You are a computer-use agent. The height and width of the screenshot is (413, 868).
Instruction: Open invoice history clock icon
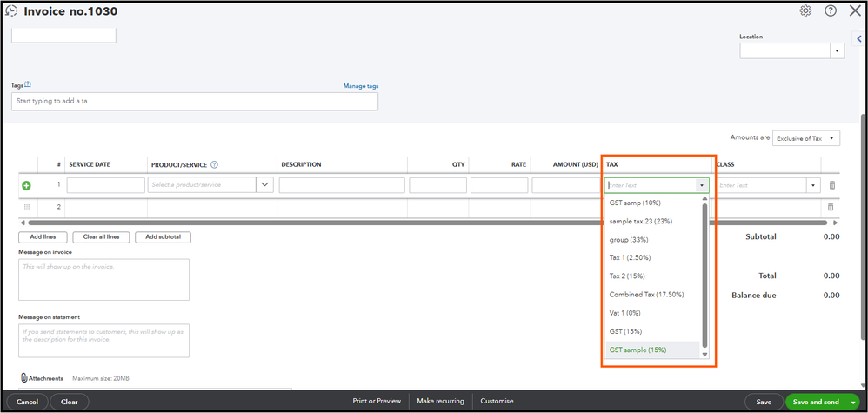[11, 10]
